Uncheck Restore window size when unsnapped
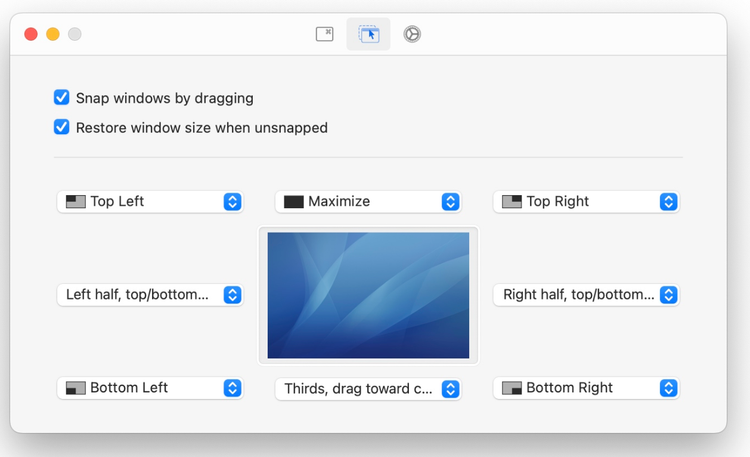The width and height of the screenshot is (750, 457). point(62,127)
